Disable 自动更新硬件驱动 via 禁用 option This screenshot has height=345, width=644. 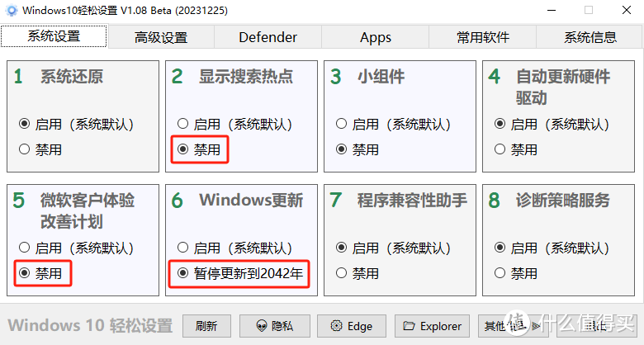(500, 149)
